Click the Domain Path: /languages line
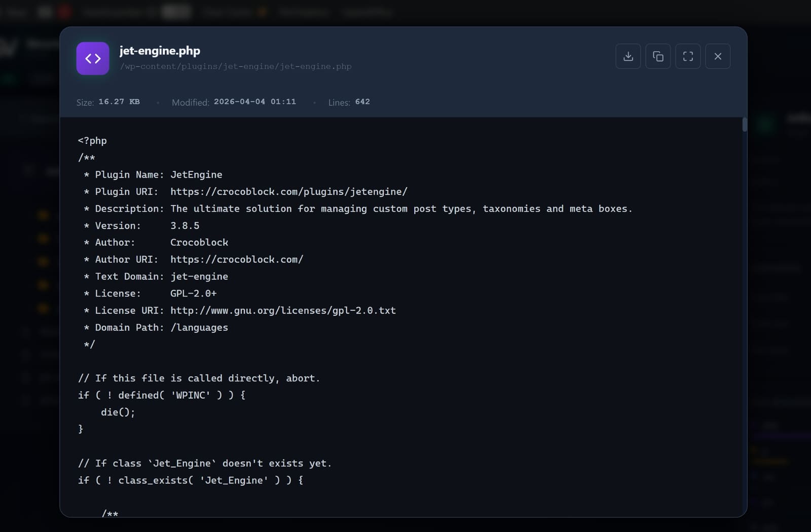This screenshot has height=532, width=811. 156,328
